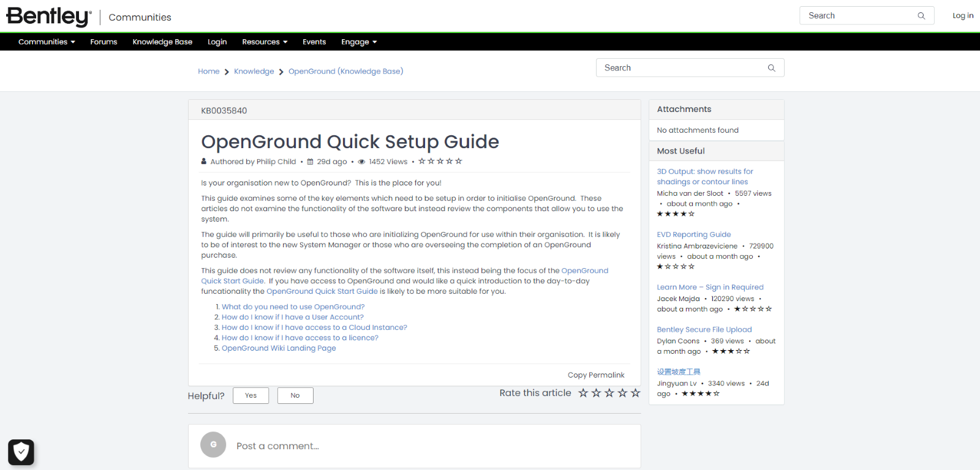The height and width of the screenshot is (470, 980).
Task: Click the KB0035840 article number
Action: pos(224,111)
